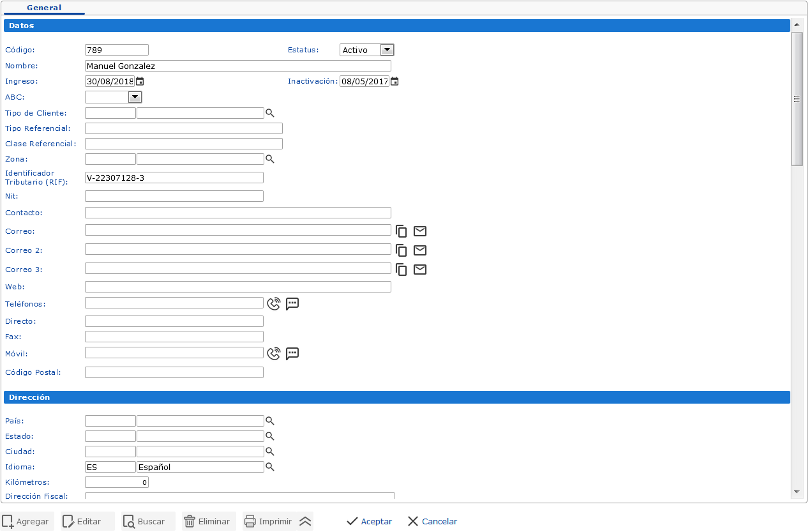
Task: Click the Fax input field
Action: [174, 337]
